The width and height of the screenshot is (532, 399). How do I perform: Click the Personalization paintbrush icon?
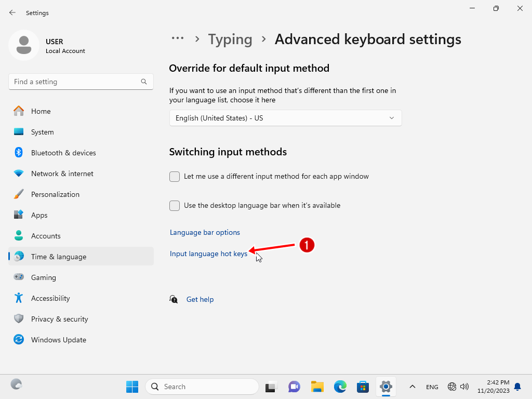tap(19, 194)
